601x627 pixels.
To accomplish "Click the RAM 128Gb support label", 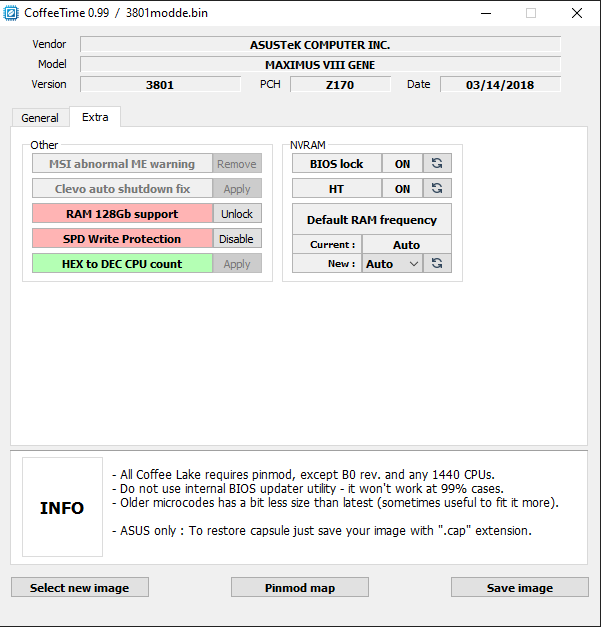I will pyautogui.click(x=122, y=214).
